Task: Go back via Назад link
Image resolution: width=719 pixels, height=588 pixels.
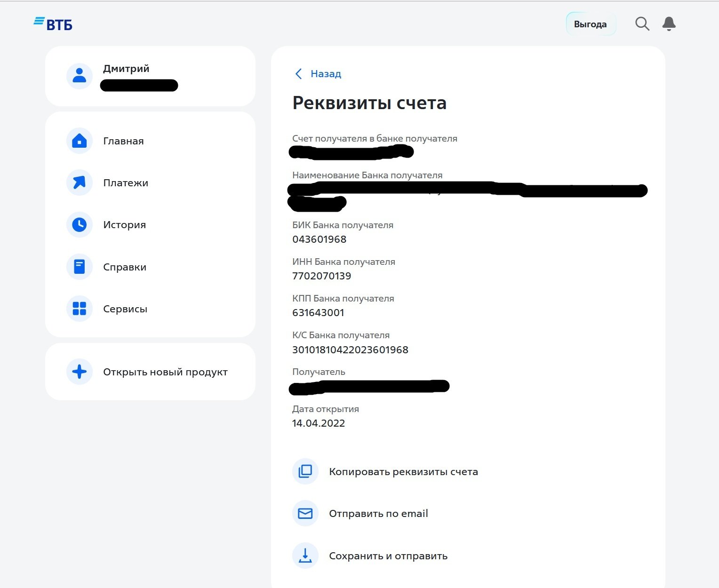Action: tap(326, 74)
